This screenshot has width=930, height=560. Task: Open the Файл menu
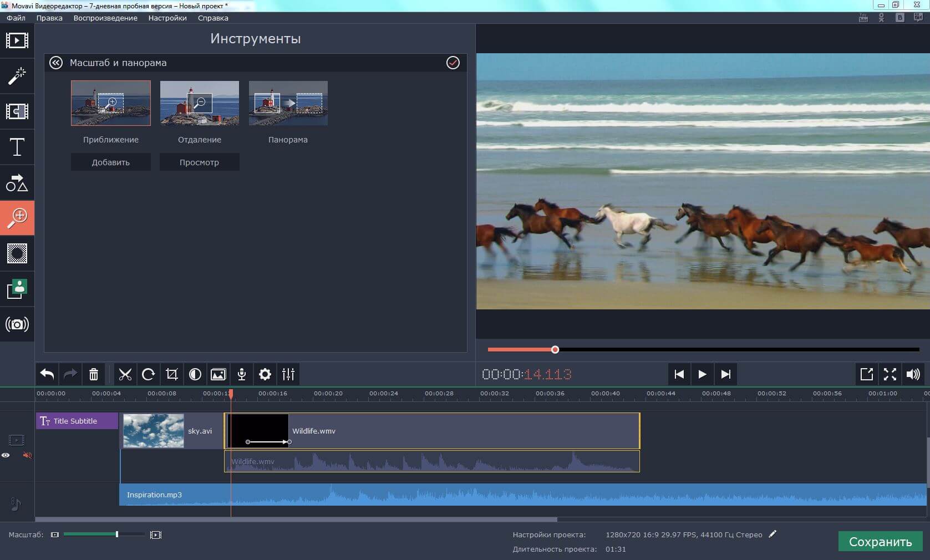pos(16,18)
